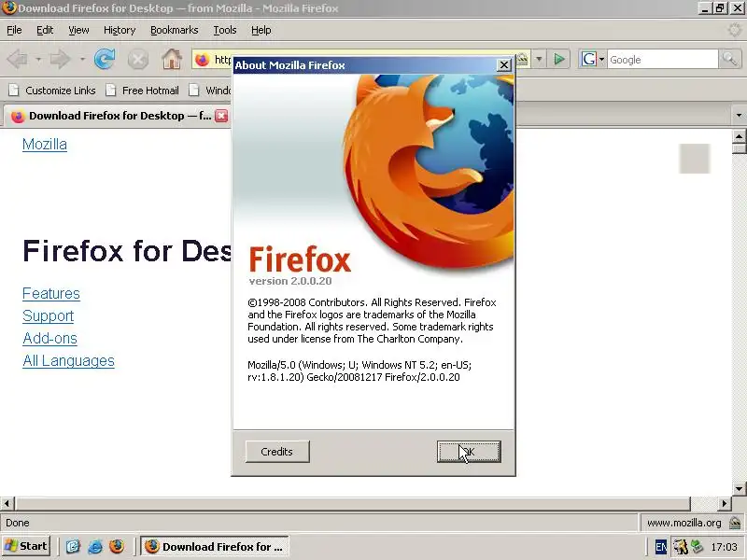
Task: Stop loading with the Stop icon
Action: (137, 60)
